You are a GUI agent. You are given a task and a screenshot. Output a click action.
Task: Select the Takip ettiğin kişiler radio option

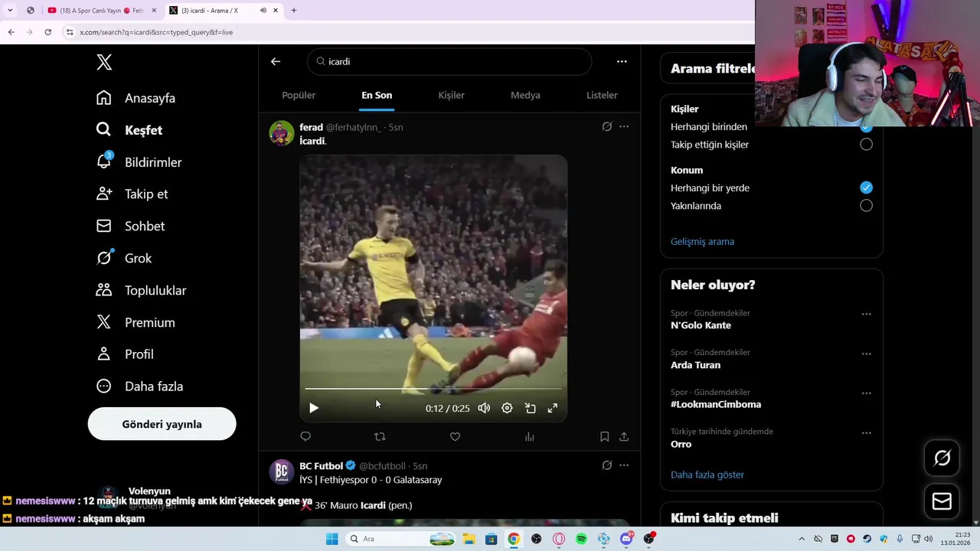[866, 144]
